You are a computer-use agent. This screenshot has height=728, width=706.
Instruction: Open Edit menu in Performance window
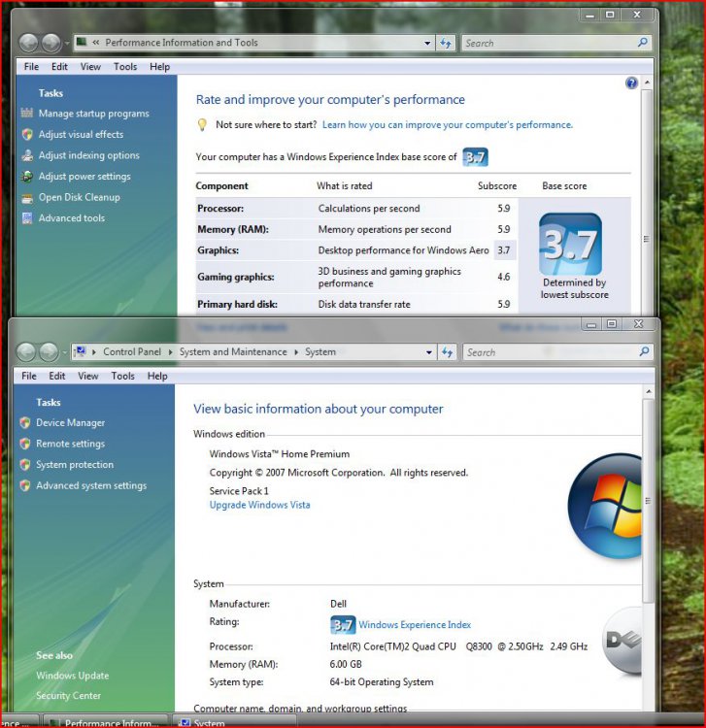click(59, 66)
